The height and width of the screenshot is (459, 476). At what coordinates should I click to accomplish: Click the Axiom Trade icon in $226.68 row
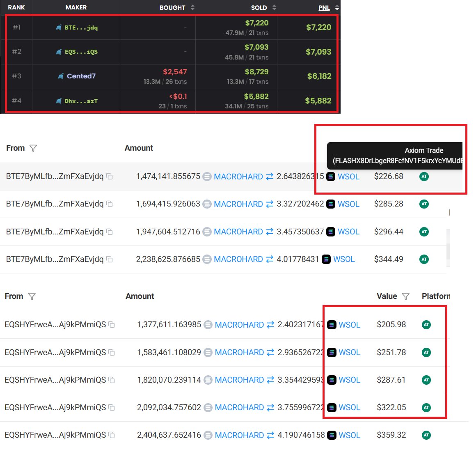[424, 177]
